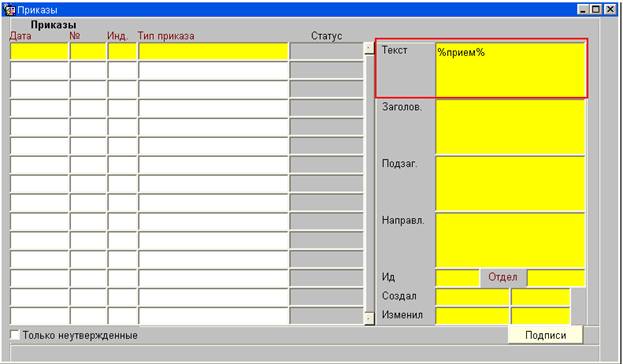This screenshot has width=623, height=364.
Task: Click the scroll-down arrow of the orders list
Action: pos(369,318)
